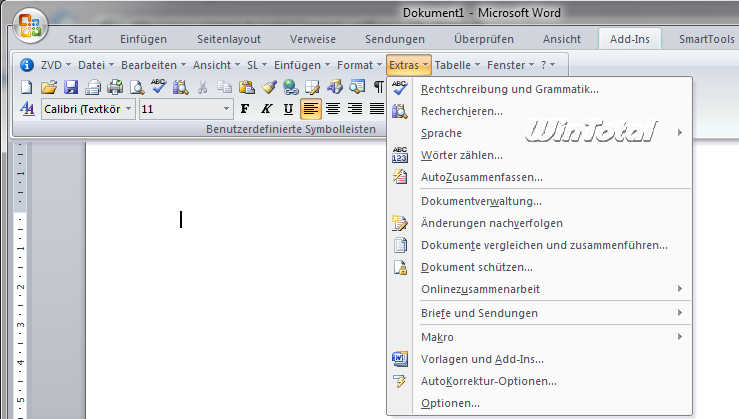Toggle centered text alignment
The height and width of the screenshot is (419, 739).
click(x=333, y=109)
